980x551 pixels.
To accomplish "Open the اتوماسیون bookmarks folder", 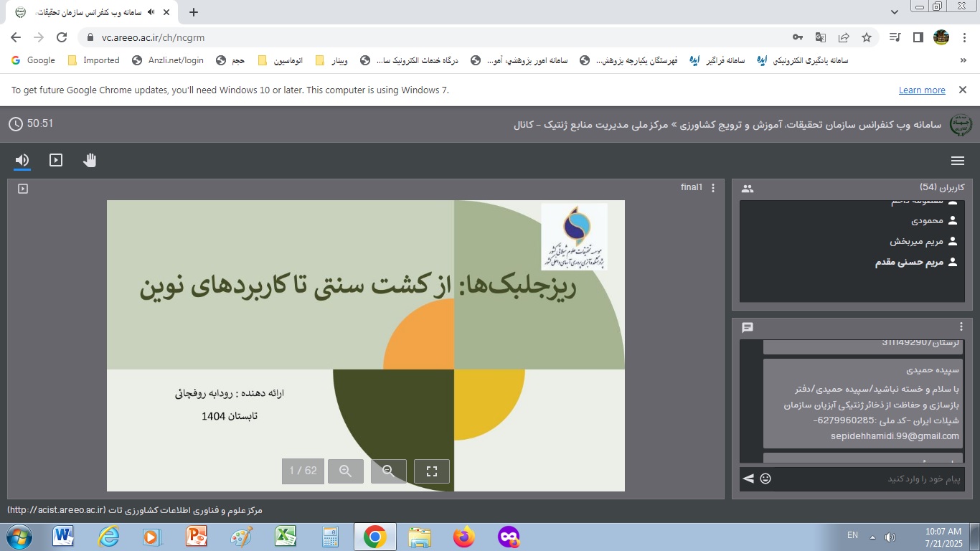I will pyautogui.click(x=280, y=60).
